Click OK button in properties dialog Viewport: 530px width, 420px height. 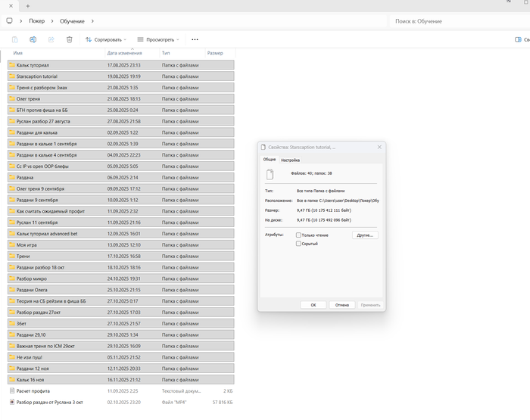pos(313,305)
